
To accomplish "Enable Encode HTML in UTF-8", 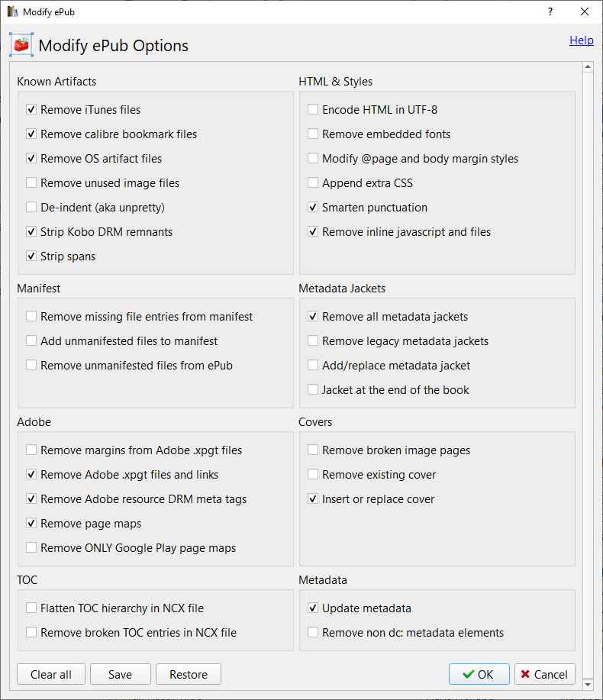I will 313,110.
